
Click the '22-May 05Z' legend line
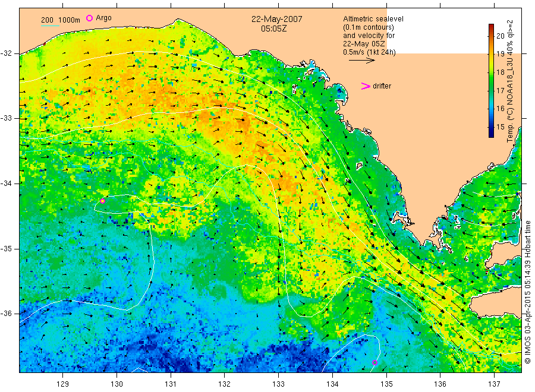364,44
